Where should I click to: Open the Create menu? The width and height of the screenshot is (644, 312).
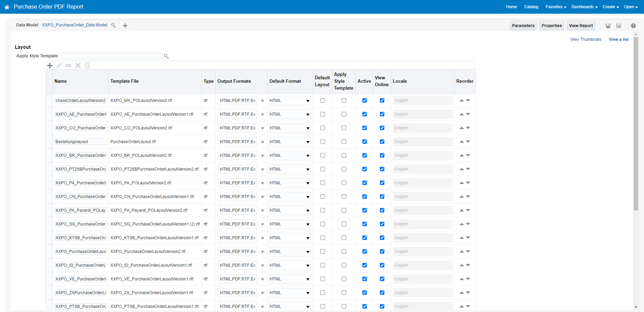[x=610, y=7]
